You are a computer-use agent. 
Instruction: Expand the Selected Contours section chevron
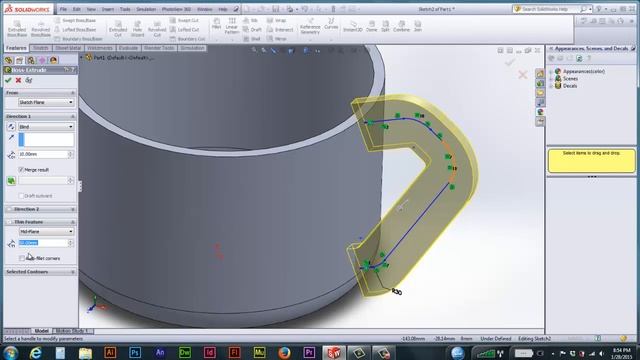73,271
